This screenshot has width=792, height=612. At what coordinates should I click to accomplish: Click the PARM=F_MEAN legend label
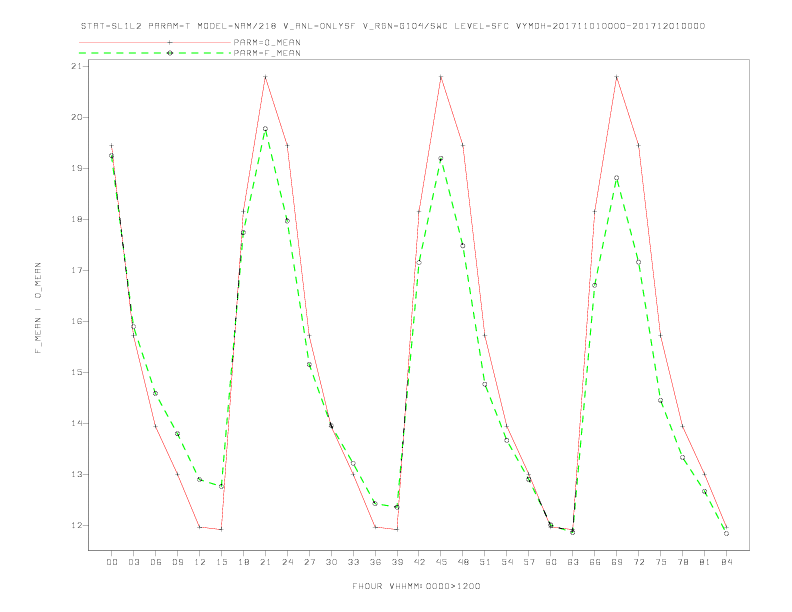coord(267,53)
